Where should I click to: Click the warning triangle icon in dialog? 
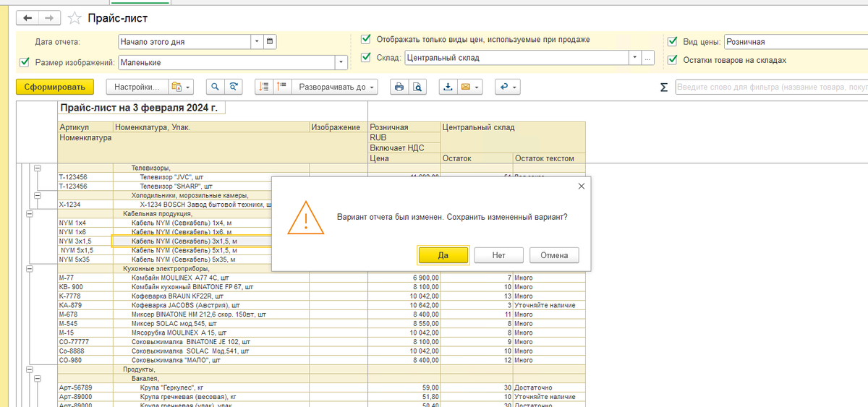(x=306, y=217)
